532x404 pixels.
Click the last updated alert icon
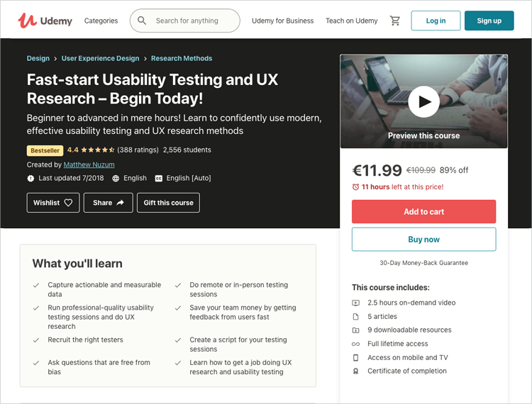31,179
